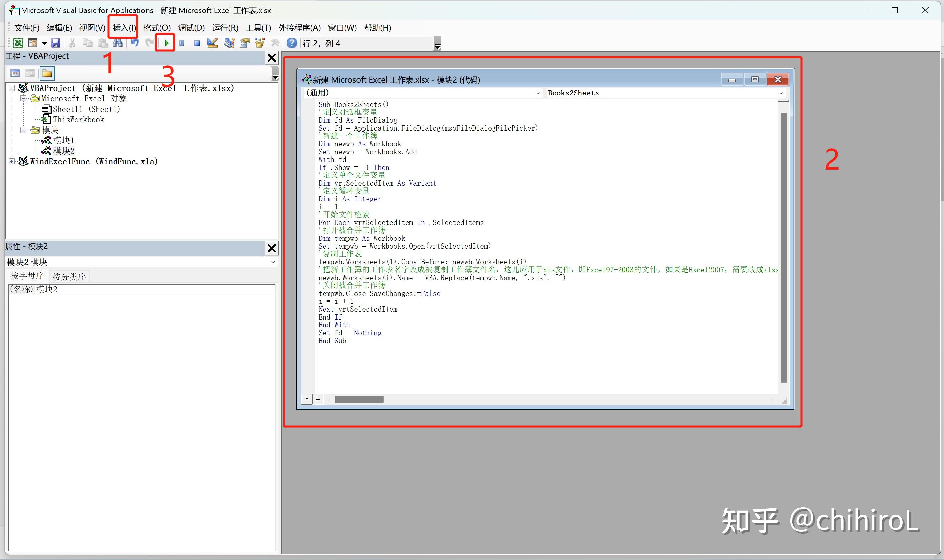Open the 编辑(E) menu
The width and height of the screenshot is (944, 560).
coord(59,28)
